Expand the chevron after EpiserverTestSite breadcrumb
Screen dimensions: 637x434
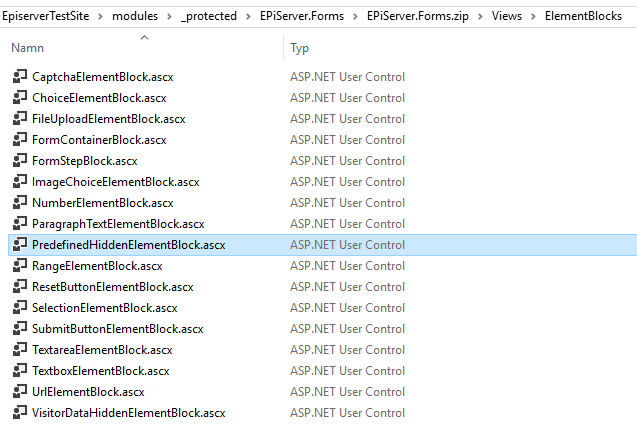(x=100, y=17)
